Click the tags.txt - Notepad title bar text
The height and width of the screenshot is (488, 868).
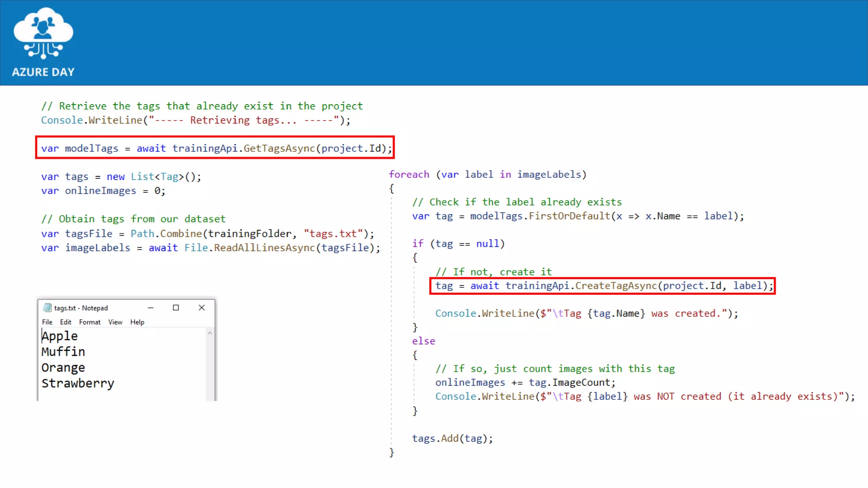point(81,308)
